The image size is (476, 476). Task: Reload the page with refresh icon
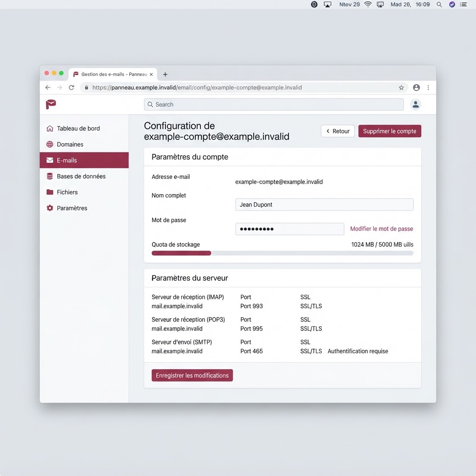pyautogui.click(x=71, y=88)
